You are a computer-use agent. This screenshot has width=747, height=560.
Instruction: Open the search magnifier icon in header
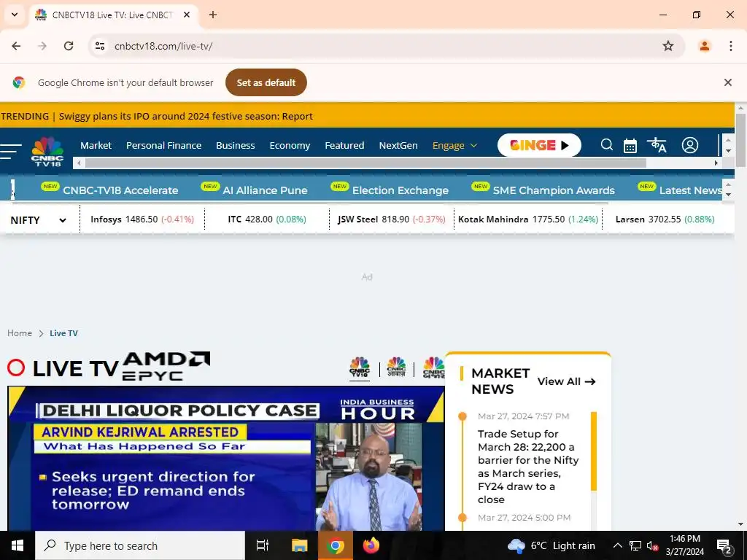click(606, 145)
